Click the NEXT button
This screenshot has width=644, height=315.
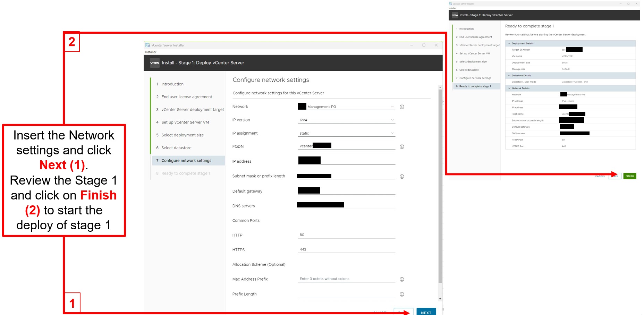click(x=426, y=312)
